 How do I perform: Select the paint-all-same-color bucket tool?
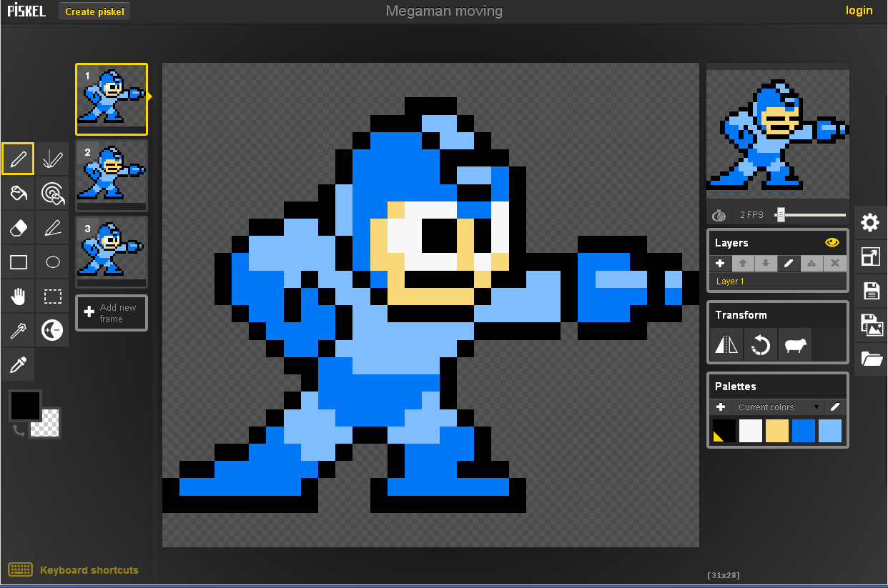click(x=52, y=193)
